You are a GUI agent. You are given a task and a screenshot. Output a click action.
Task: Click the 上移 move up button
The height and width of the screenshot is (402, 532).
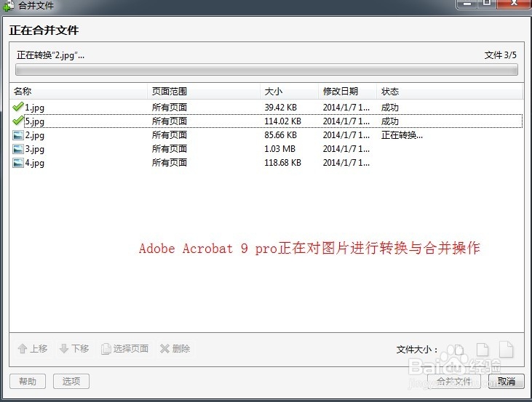(33, 348)
